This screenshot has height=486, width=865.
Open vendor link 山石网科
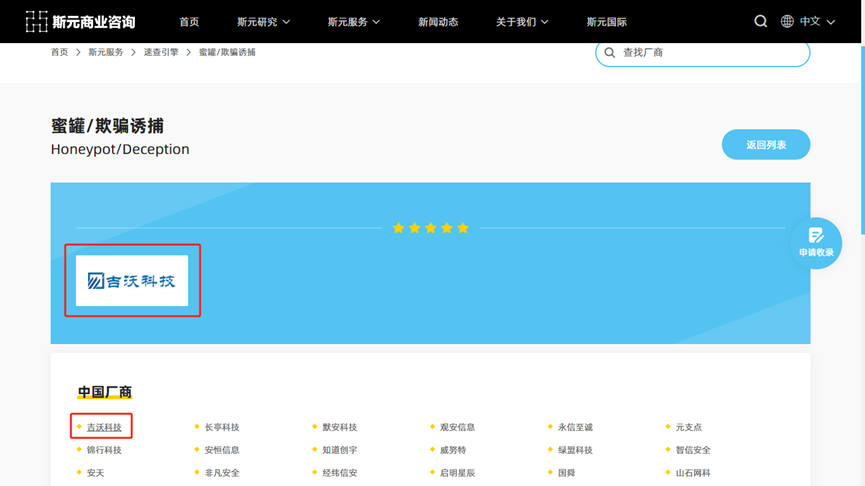coord(693,473)
